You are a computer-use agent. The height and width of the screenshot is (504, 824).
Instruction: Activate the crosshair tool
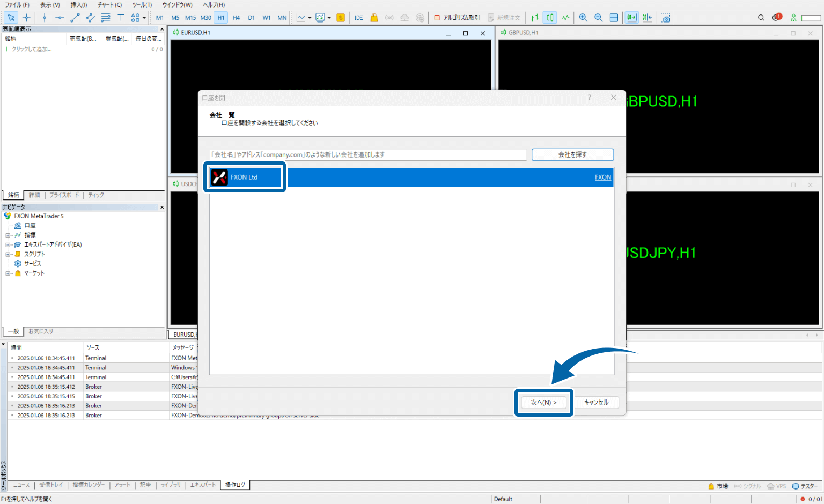pyautogui.click(x=26, y=18)
